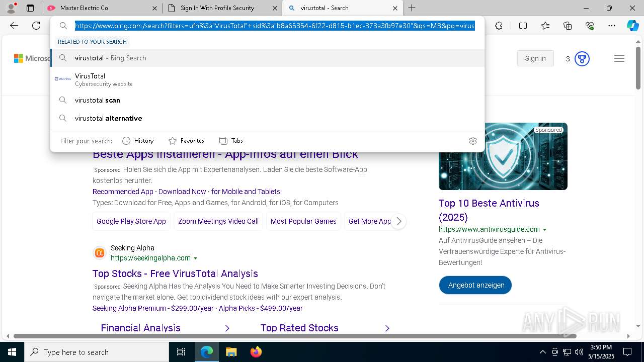Filter search by Tabs
The width and height of the screenshot is (644, 362).
231,141
